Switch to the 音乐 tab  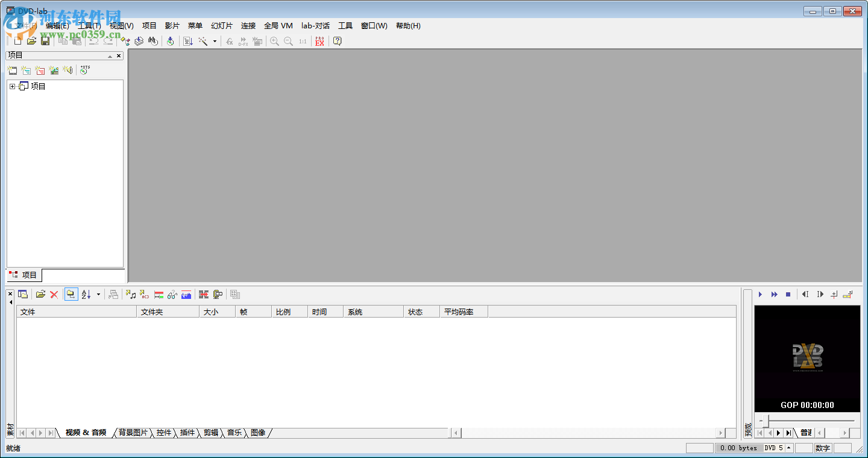point(234,433)
